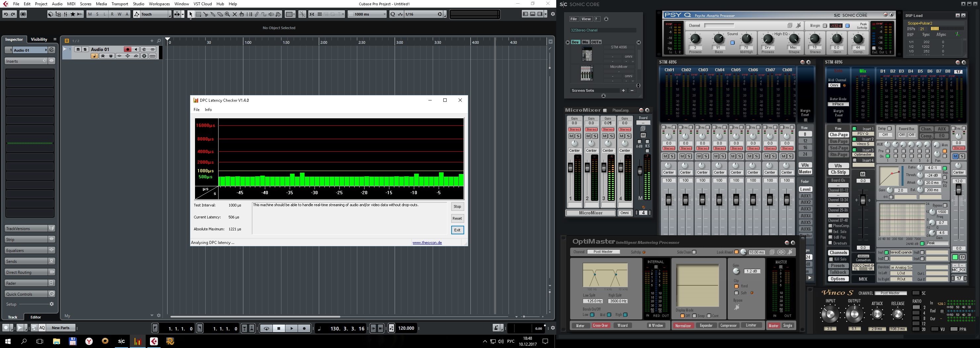Click the Normalizer button in OptiMaster
Screen dimensions: 980x348
click(683, 325)
